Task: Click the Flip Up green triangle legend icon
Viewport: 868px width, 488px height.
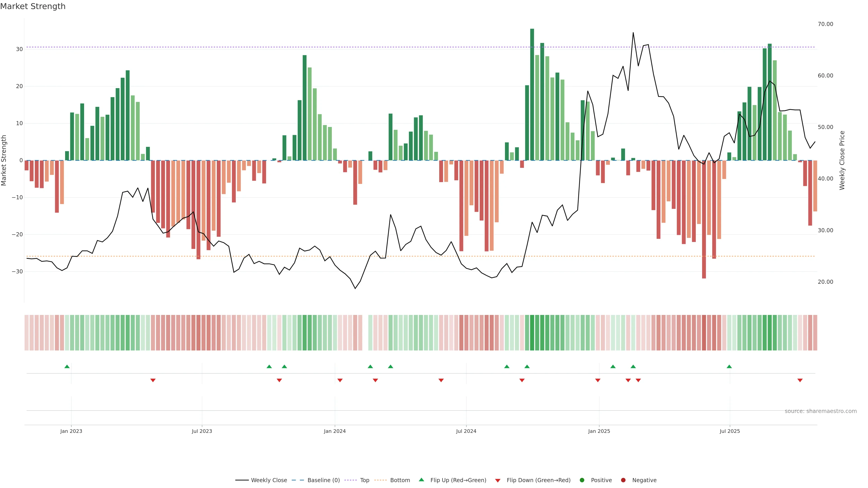Action: (x=421, y=480)
